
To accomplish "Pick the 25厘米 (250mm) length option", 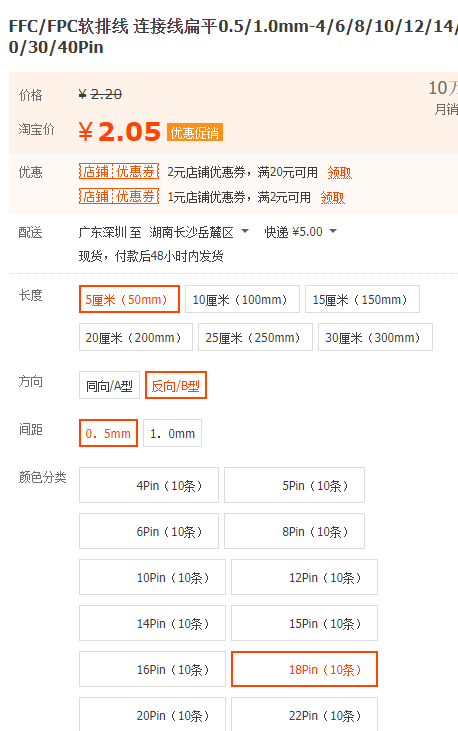I will click(x=255, y=337).
